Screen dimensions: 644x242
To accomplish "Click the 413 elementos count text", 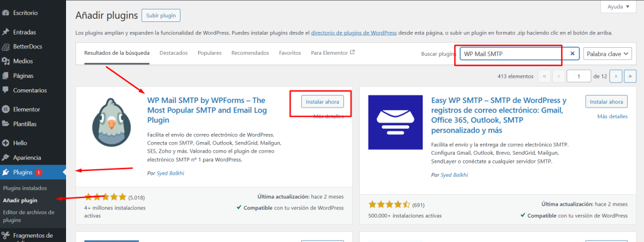I will click(515, 76).
